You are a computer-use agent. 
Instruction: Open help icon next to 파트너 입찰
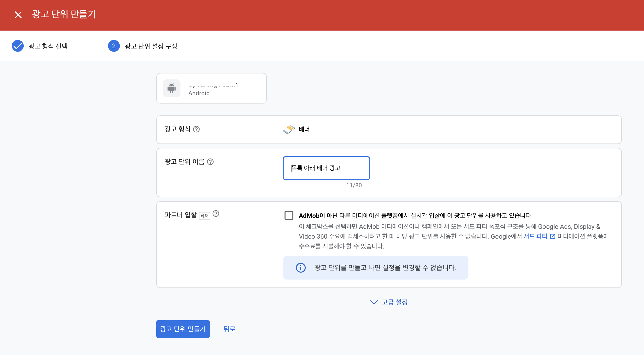click(x=216, y=214)
